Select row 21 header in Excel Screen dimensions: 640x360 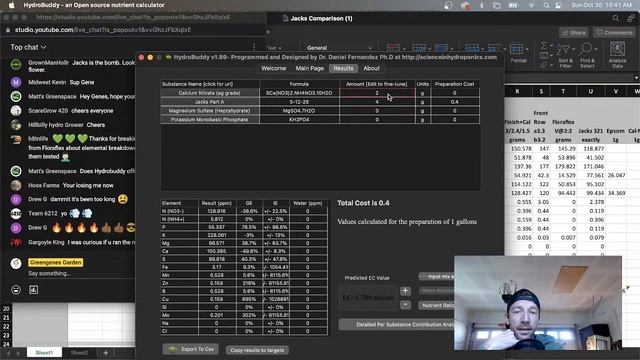[x=6, y=318]
